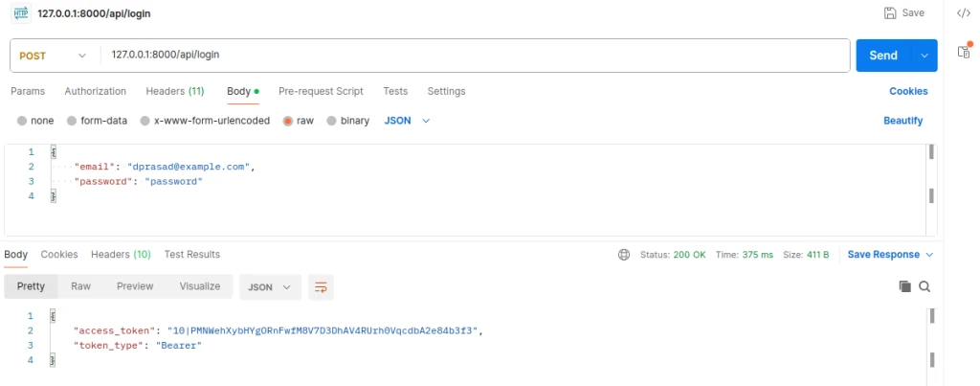Open the POST method dropdown
Image resolution: width=980 pixels, height=386 pixels.
pyautogui.click(x=55, y=56)
